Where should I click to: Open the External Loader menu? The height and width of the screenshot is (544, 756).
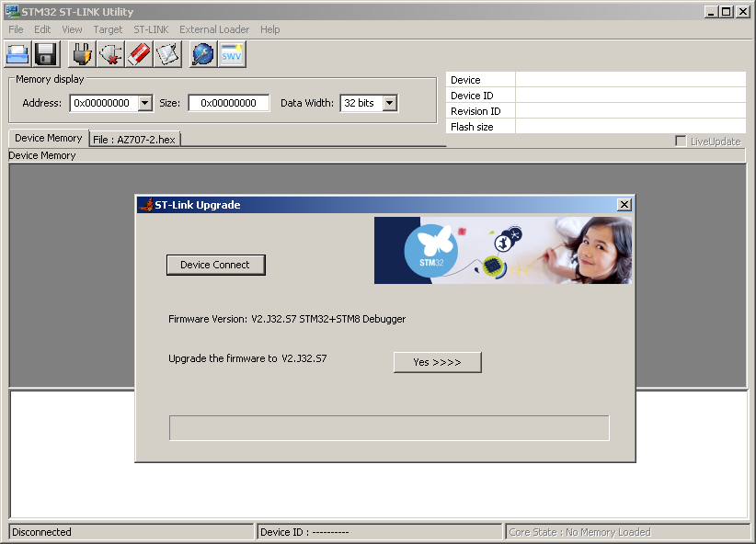[214, 29]
